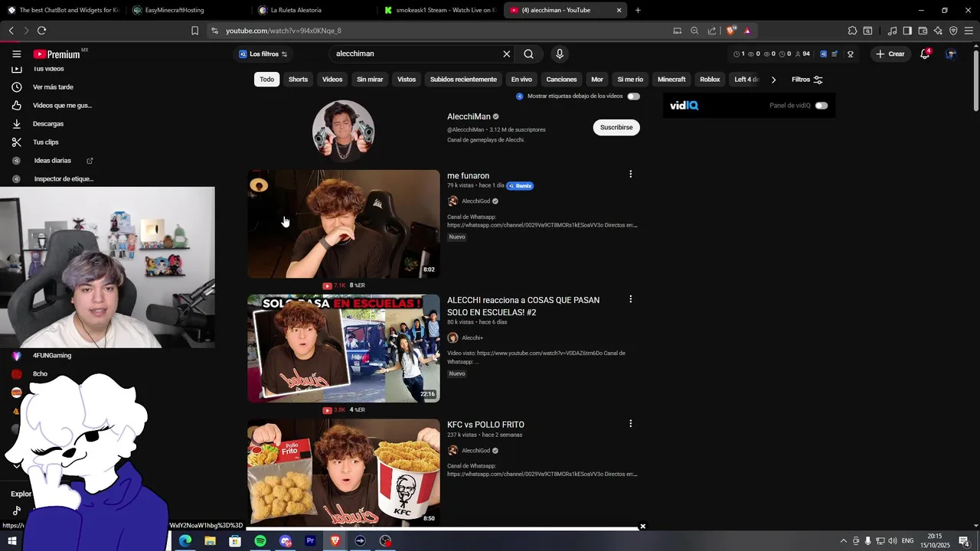The width and height of the screenshot is (980, 551).
Task: Open Videos que me gustan in sidebar
Action: point(62,106)
